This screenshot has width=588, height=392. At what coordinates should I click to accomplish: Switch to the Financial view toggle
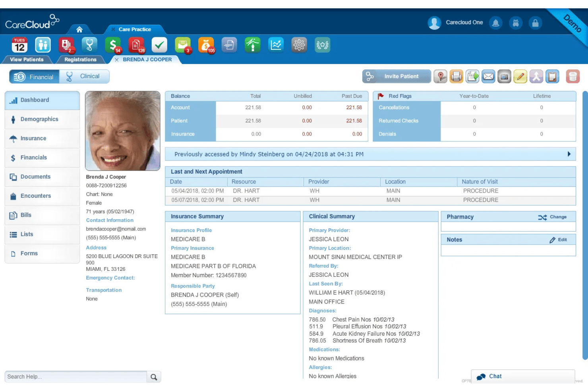point(34,77)
